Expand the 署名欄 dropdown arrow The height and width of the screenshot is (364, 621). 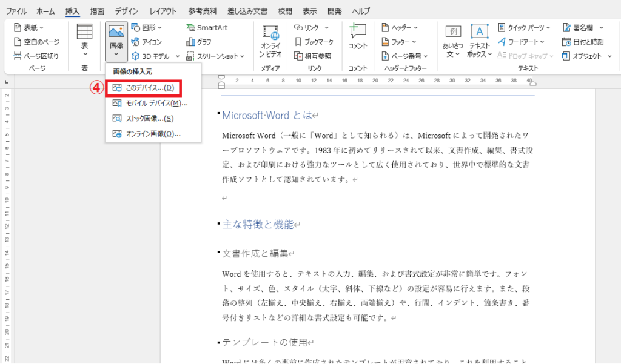[601, 28]
